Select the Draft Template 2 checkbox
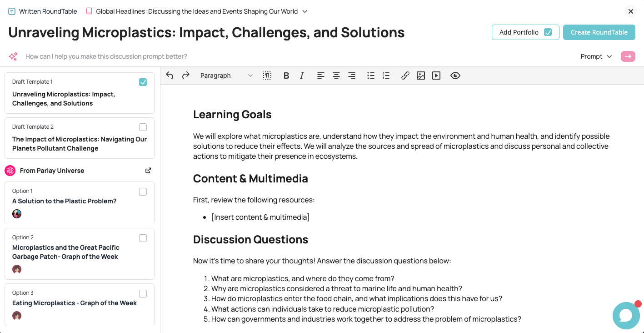The height and width of the screenshot is (333, 644). pos(143,127)
